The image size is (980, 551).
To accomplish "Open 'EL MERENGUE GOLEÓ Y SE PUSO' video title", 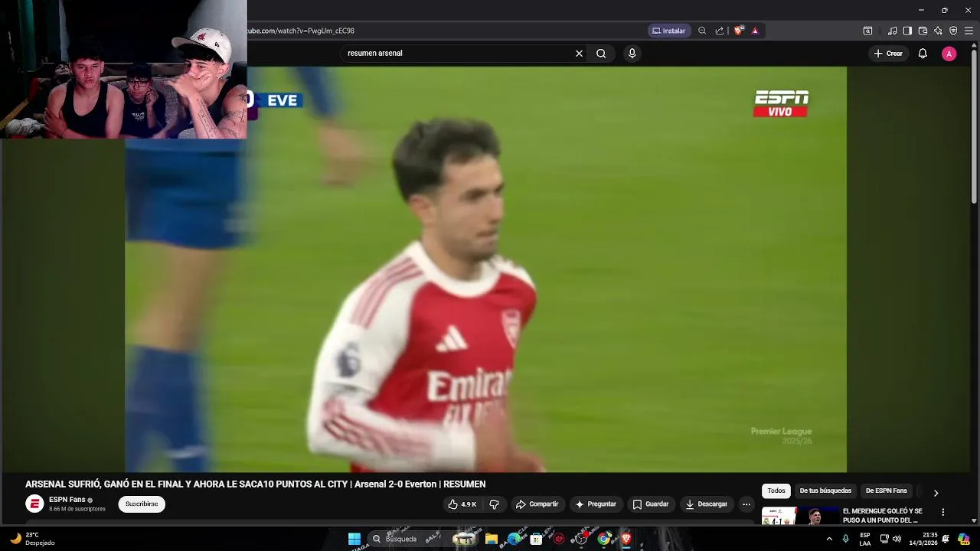I will (883, 516).
